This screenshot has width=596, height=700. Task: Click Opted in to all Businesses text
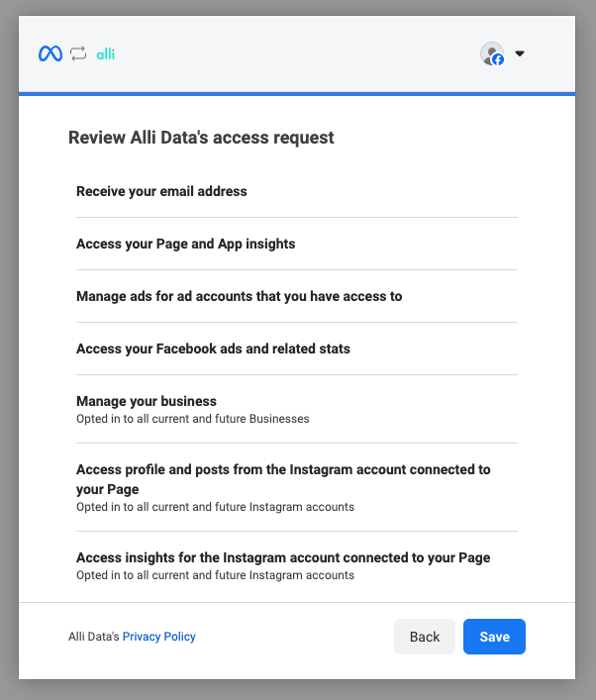click(x=193, y=419)
